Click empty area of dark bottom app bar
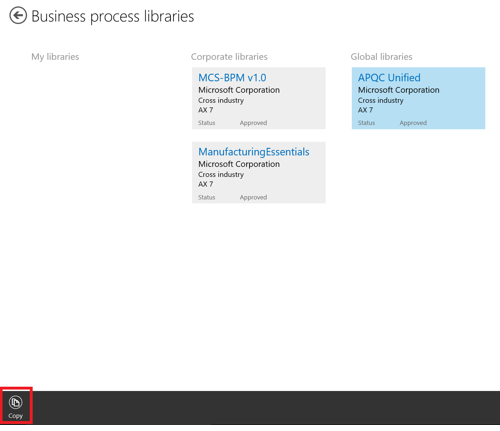Viewport: 500px width, 431px height. tap(267, 407)
